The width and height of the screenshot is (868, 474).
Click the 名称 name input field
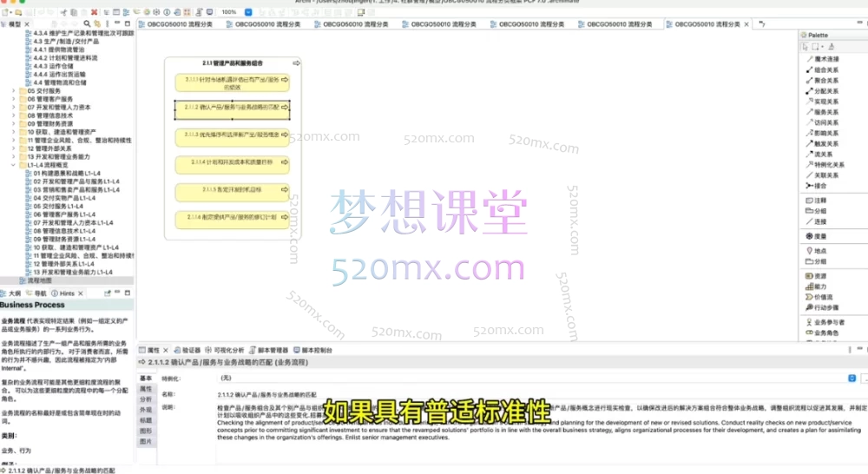click(540, 395)
